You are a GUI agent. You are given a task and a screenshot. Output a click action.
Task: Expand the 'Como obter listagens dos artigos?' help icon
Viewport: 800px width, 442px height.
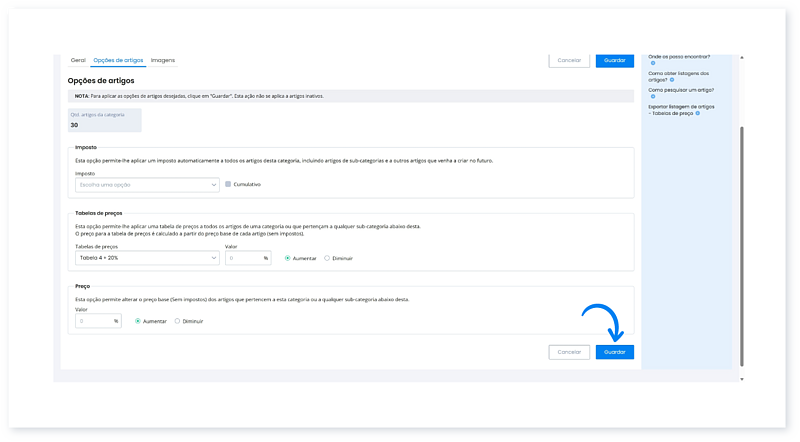point(674,80)
